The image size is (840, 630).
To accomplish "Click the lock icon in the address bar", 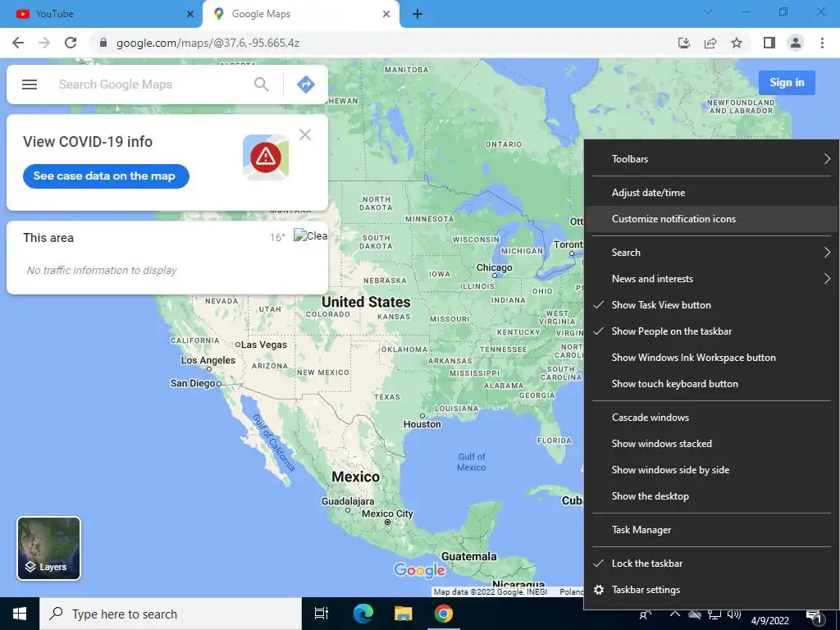I will [x=103, y=43].
